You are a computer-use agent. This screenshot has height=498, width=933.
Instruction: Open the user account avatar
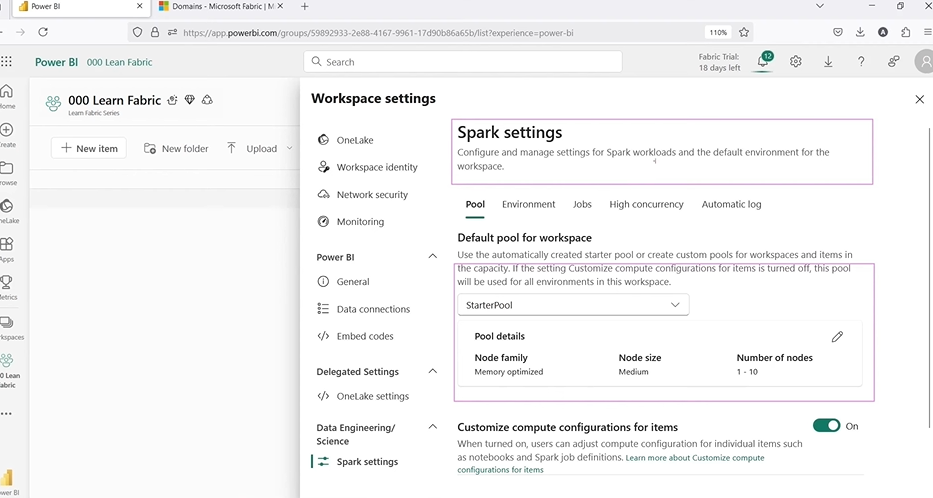click(x=925, y=61)
